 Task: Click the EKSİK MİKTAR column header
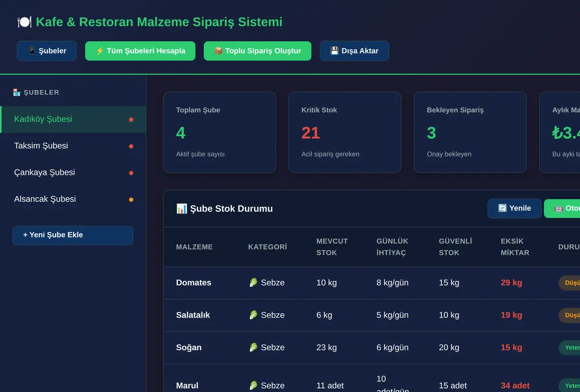click(x=515, y=247)
